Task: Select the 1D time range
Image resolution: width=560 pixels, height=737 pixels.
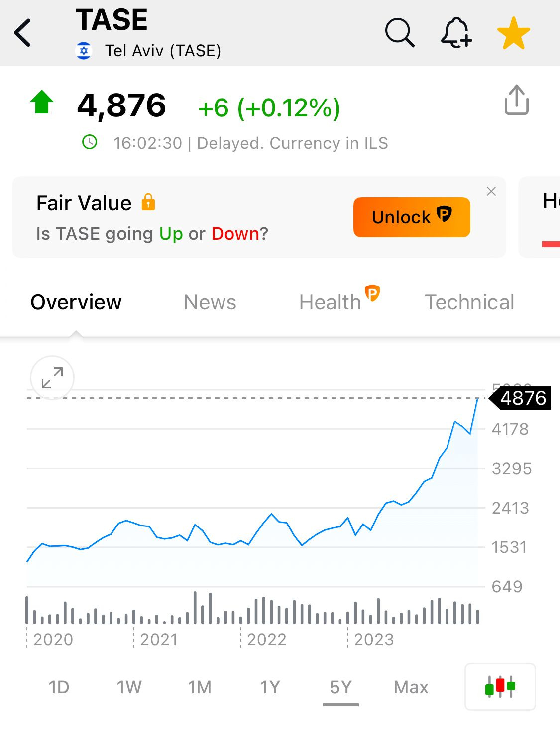Action: [x=59, y=687]
